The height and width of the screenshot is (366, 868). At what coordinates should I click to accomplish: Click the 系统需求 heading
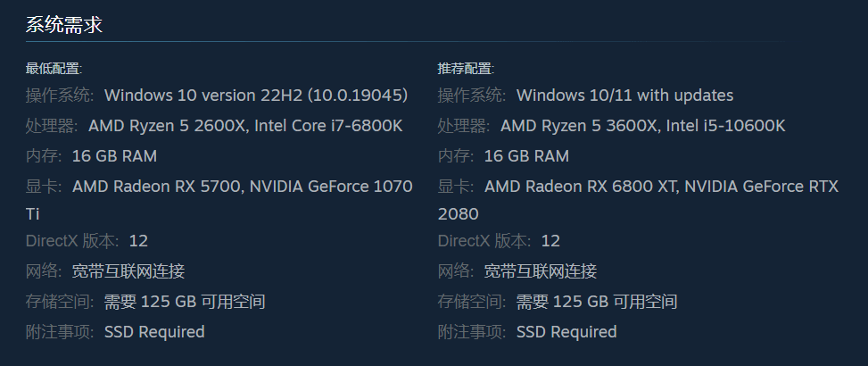pyautogui.click(x=64, y=25)
